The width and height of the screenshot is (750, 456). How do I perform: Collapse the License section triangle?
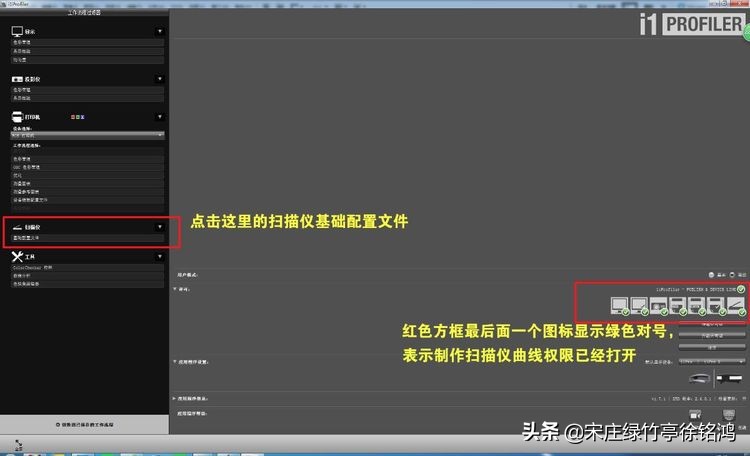[175, 289]
